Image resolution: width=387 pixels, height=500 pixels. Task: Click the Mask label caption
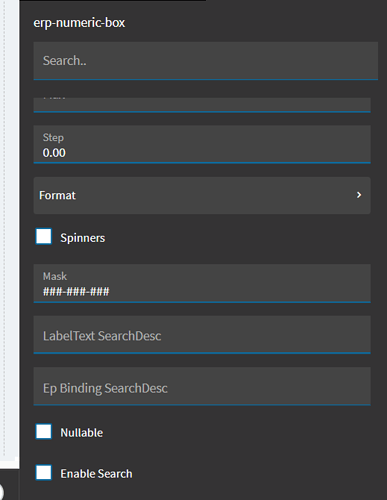pos(55,276)
